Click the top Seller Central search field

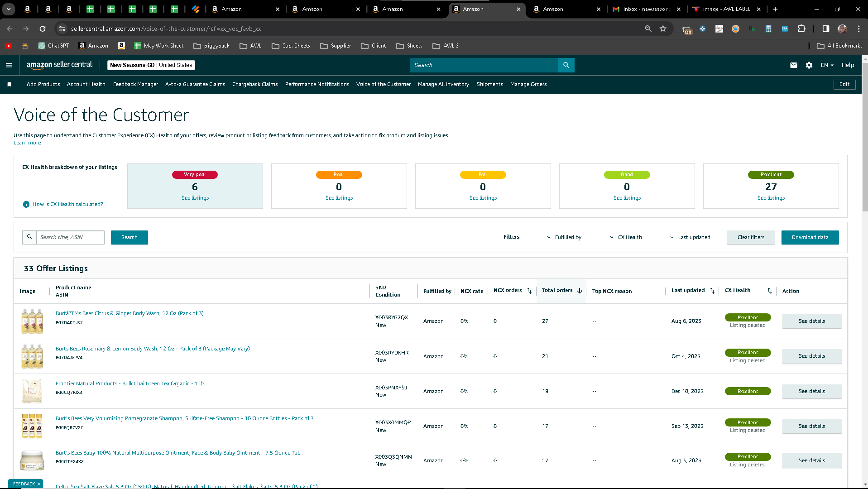[x=484, y=65]
